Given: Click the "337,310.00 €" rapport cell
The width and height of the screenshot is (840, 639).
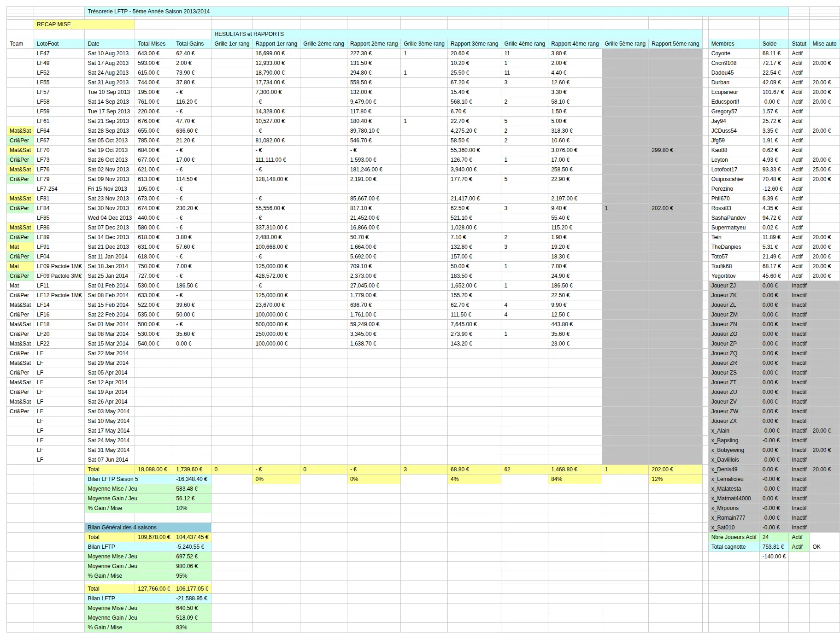Looking at the screenshot, I should [276, 228].
